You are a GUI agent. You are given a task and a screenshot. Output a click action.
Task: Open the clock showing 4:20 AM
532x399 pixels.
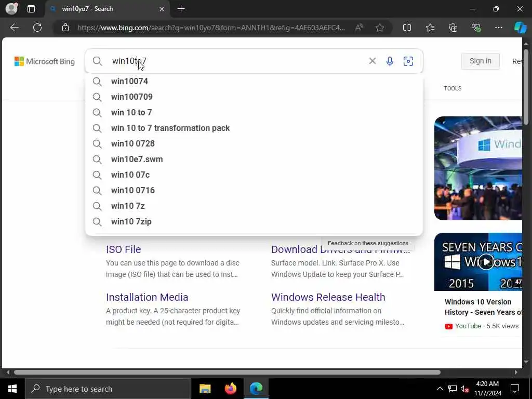[x=487, y=389]
